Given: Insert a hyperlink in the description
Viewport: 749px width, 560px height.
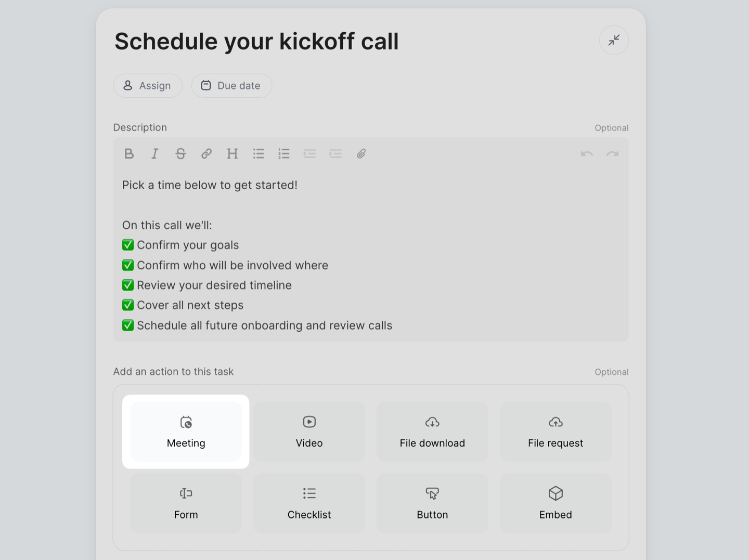Looking at the screenshot, I should pos(206,153).
